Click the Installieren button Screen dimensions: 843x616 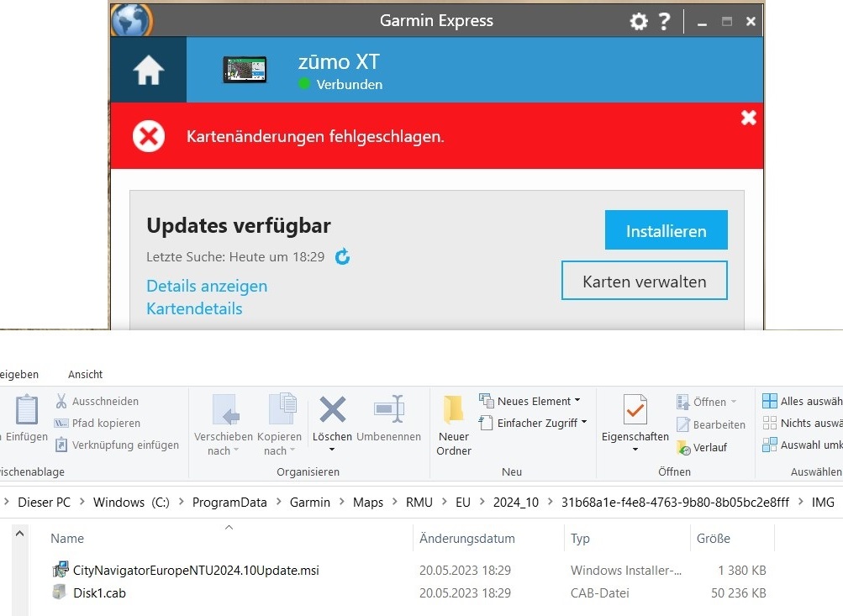tap(666, 230)
